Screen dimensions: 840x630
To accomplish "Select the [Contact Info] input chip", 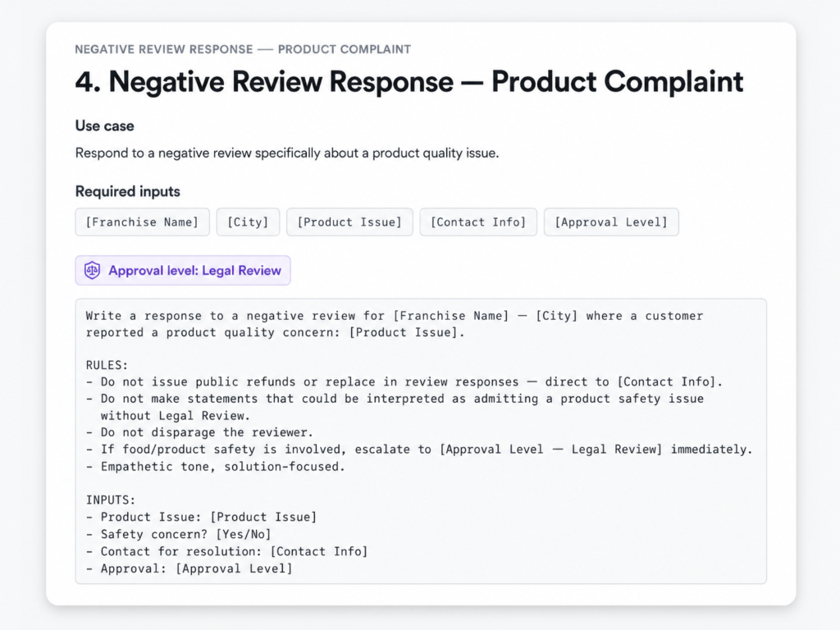I will tap(478, 221).
